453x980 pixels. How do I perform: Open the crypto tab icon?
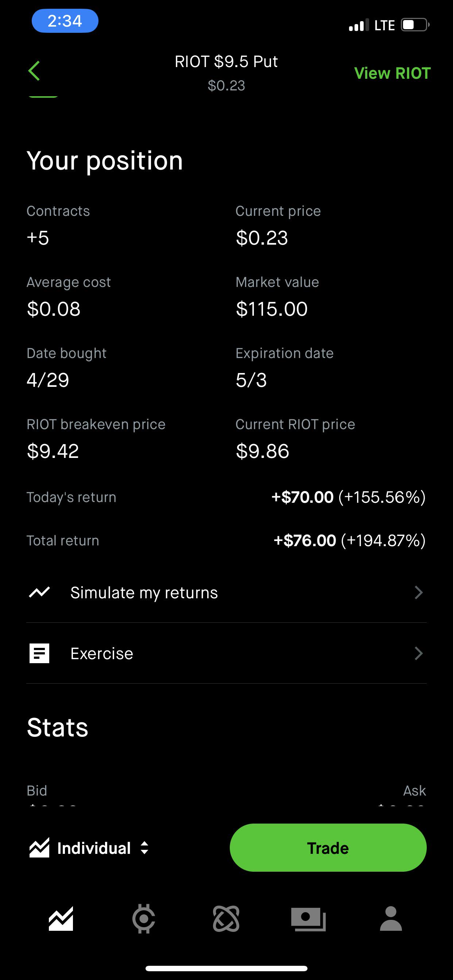tap(143, 919)
